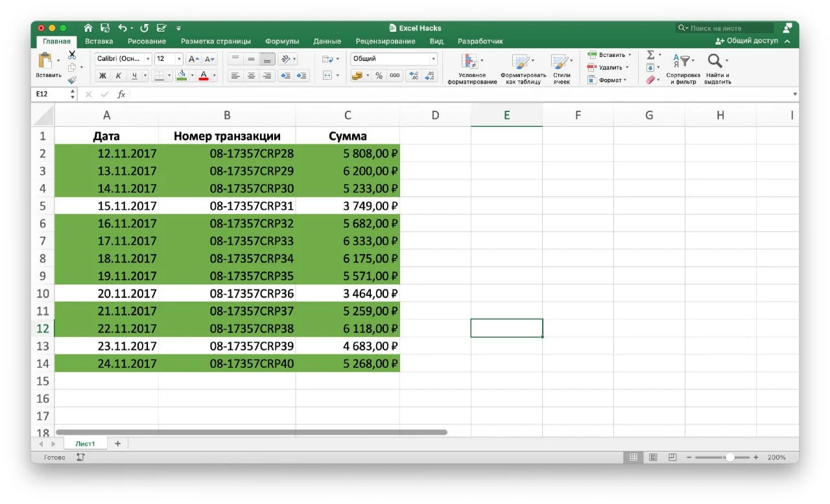
Task: Click the Cut scissors icon
Action: tap(72, 55)
